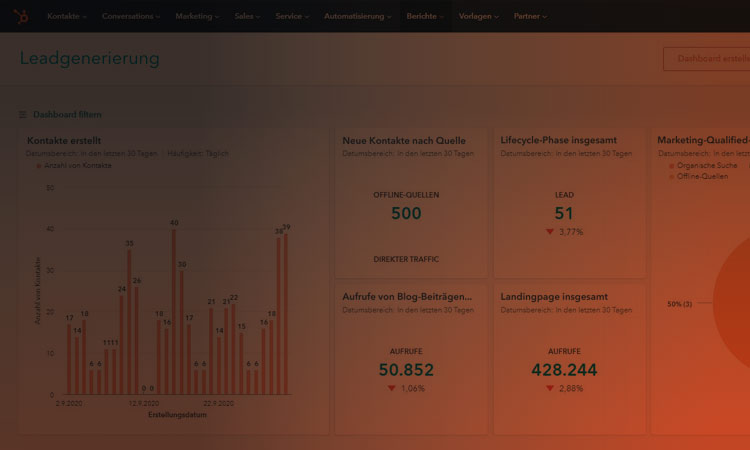Click the 2.9.2020 axis date
Viewport: 750px width, 450px height.
coord(69,404)
